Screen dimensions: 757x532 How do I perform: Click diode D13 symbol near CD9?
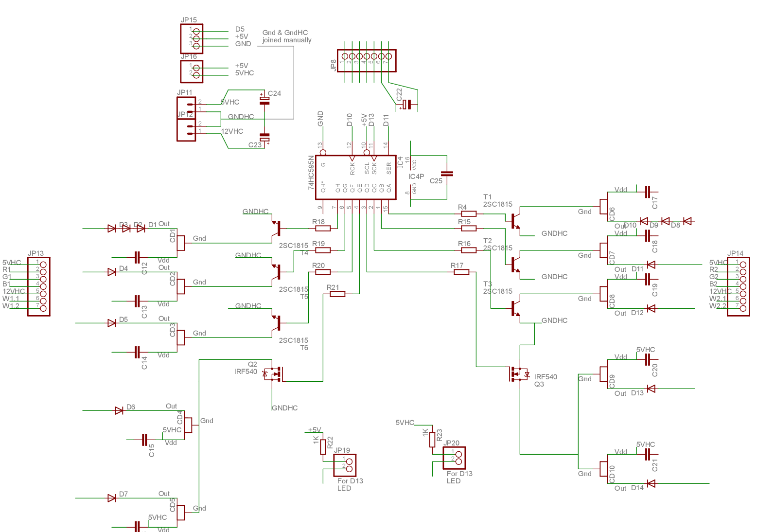(x=651, y=389)
